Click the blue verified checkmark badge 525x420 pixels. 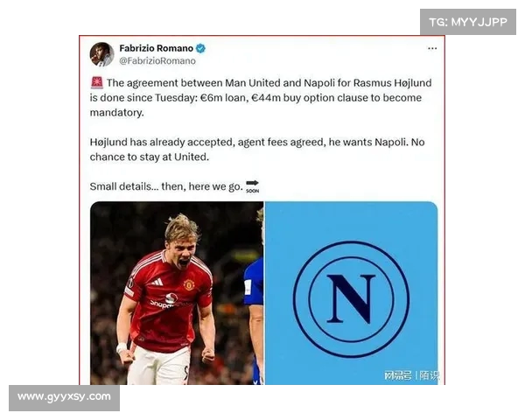200,49
